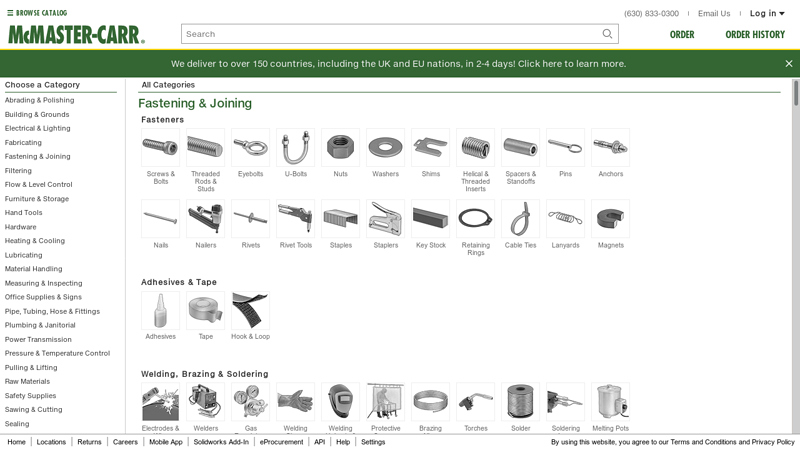Select the Solder spool icon
Image resolution: width=800 pixels, height=450 pixels.
tap(520, 402)
